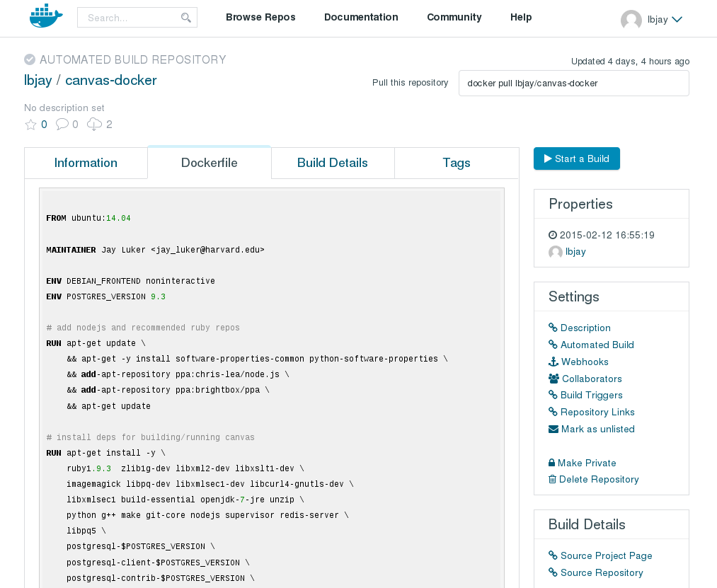The height and width of the screenshot is (588, 717).
Task: Click the Delete Repository link
Action: click(x=599, y=479)
